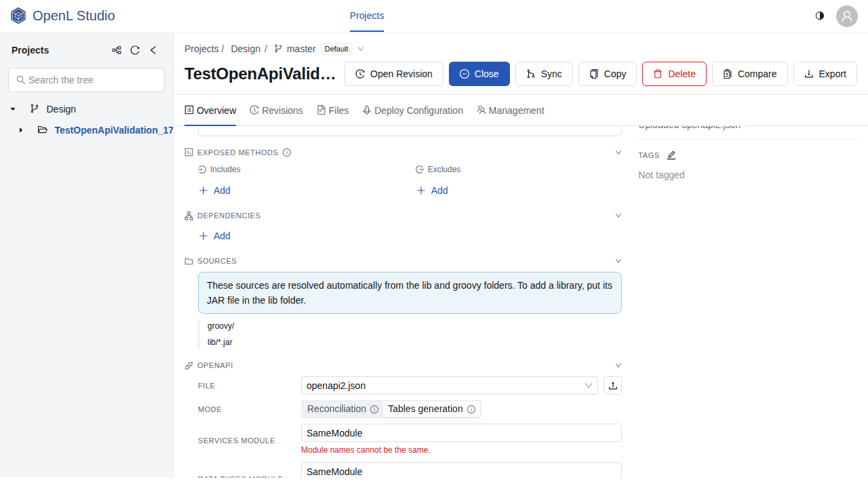Add a dependency
868x488 pixels.
[214, 236]
